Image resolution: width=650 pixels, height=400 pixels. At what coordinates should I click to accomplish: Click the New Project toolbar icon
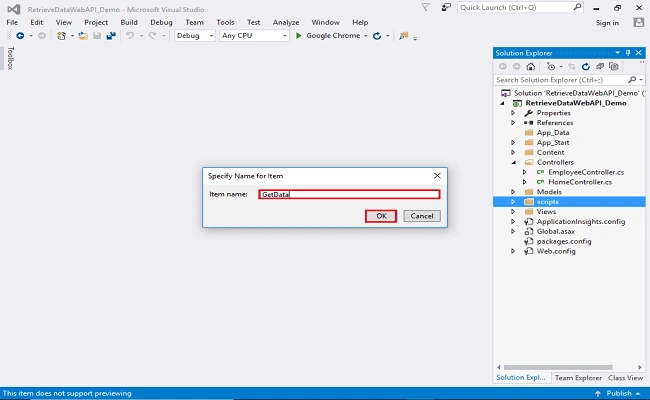coord(61,36)
